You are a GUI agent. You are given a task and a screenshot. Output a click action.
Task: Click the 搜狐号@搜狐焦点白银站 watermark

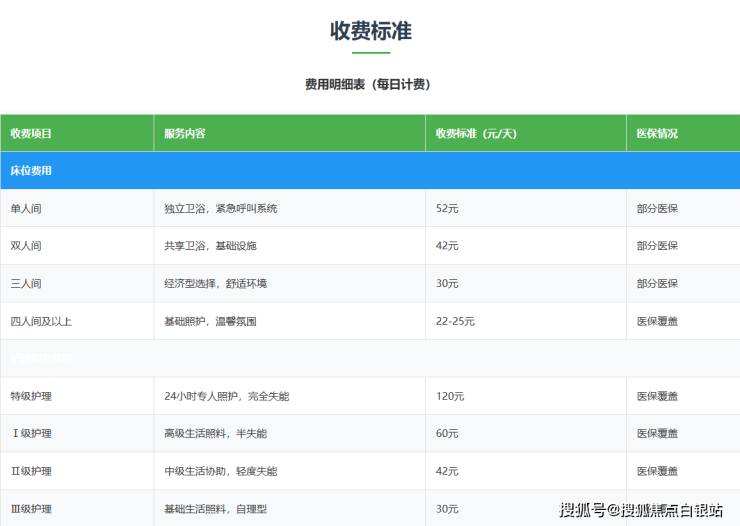pos(640,510)
